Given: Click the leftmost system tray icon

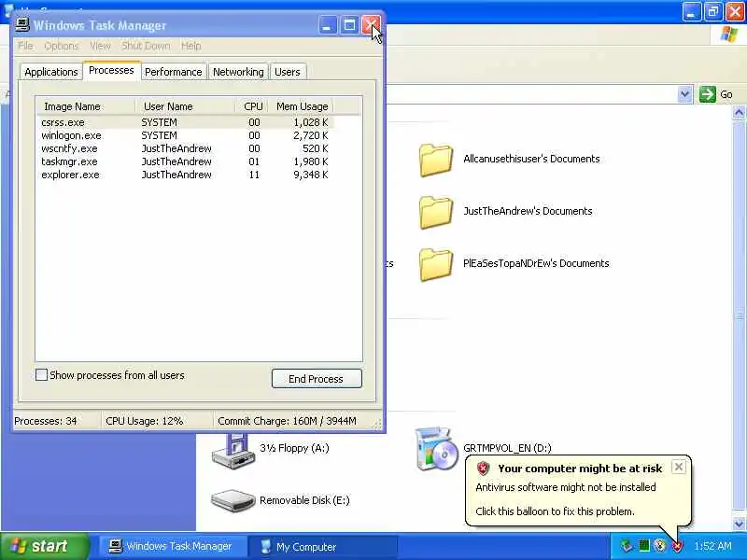Looking at the screenshot, I should [627, 546].
